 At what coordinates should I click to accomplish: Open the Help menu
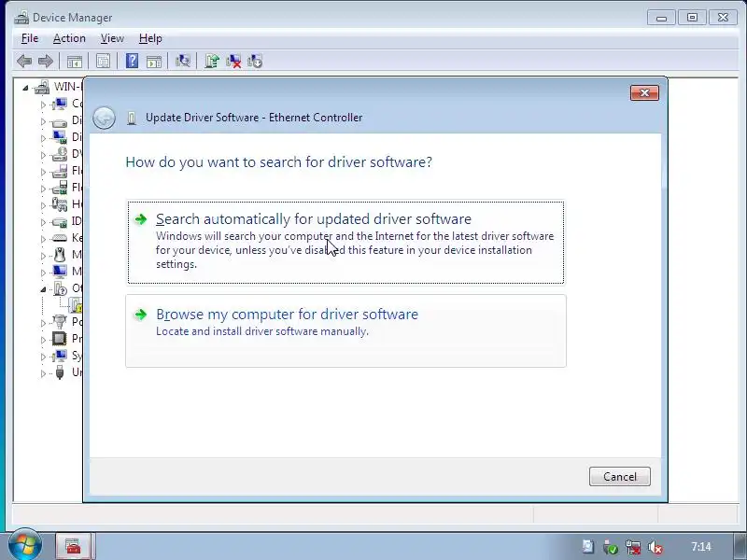pyautogui.click(x=150, y=38)
